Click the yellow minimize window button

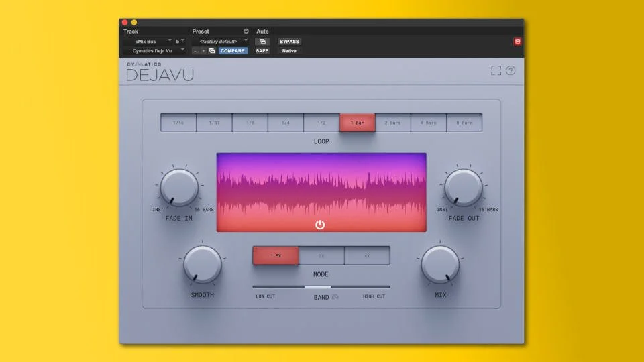[134, 23]
